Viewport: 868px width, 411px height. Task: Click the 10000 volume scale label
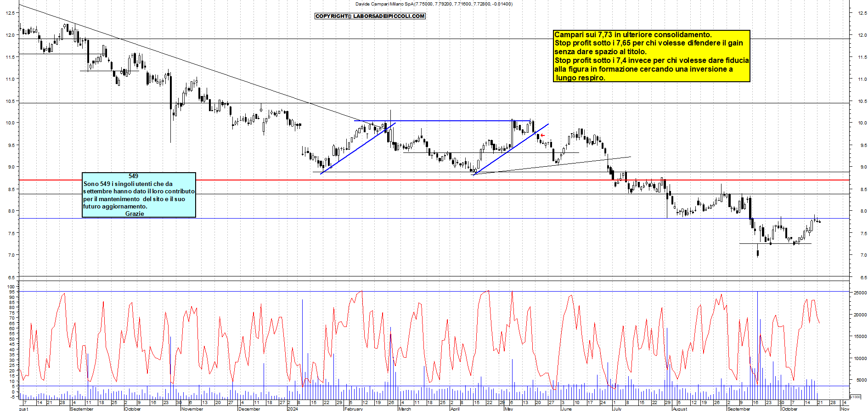tap(860, 358)
